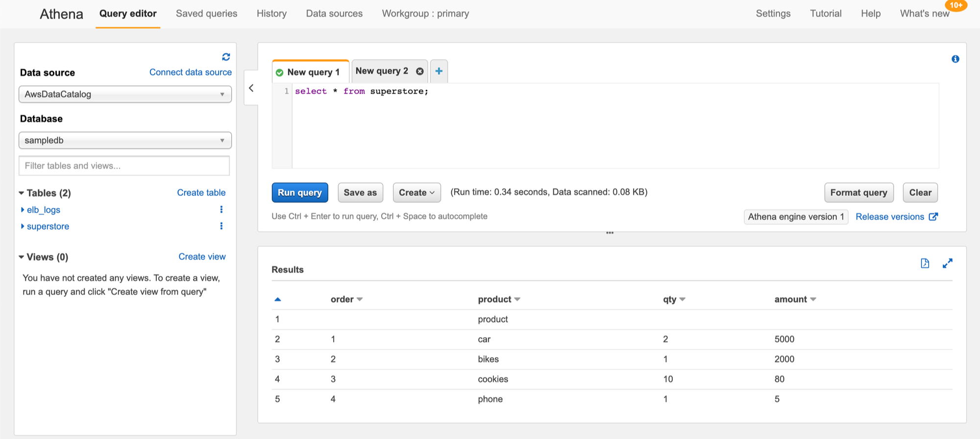Click the Save as button

[360, 193]
